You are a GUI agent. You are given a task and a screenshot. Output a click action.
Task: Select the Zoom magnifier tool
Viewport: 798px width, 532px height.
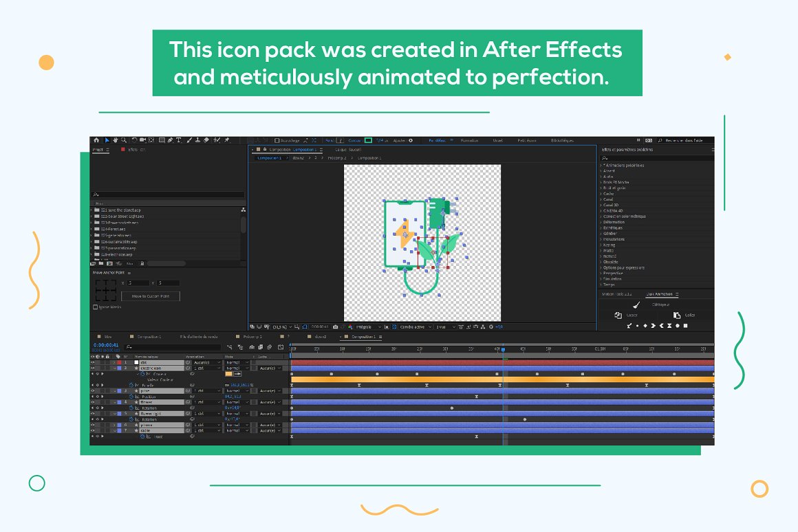click(124, 140)
